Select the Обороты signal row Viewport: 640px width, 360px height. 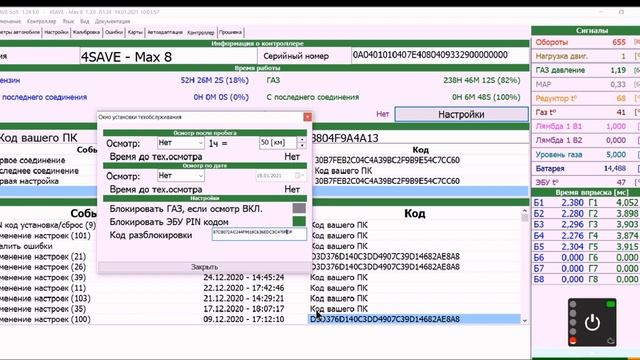[x=585, y=42]
